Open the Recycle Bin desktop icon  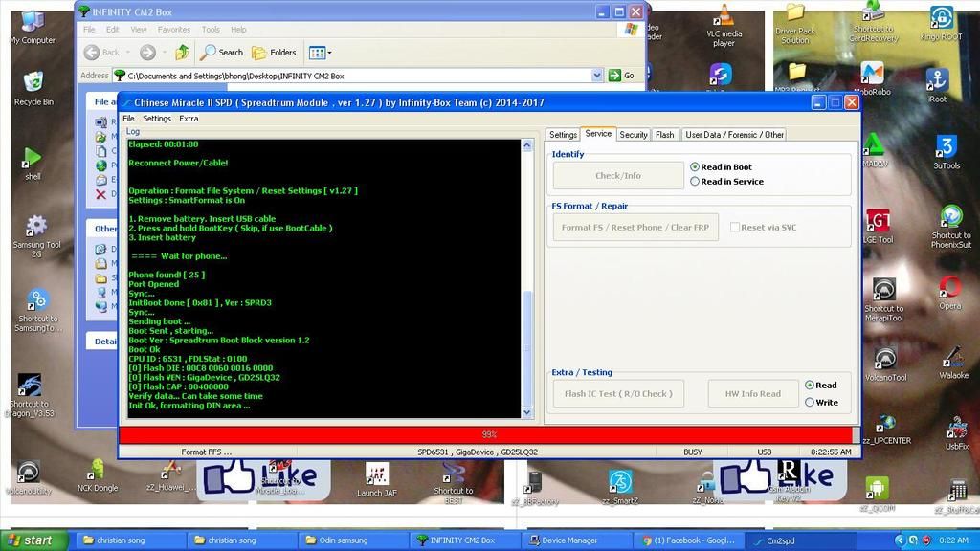[33, 84]
